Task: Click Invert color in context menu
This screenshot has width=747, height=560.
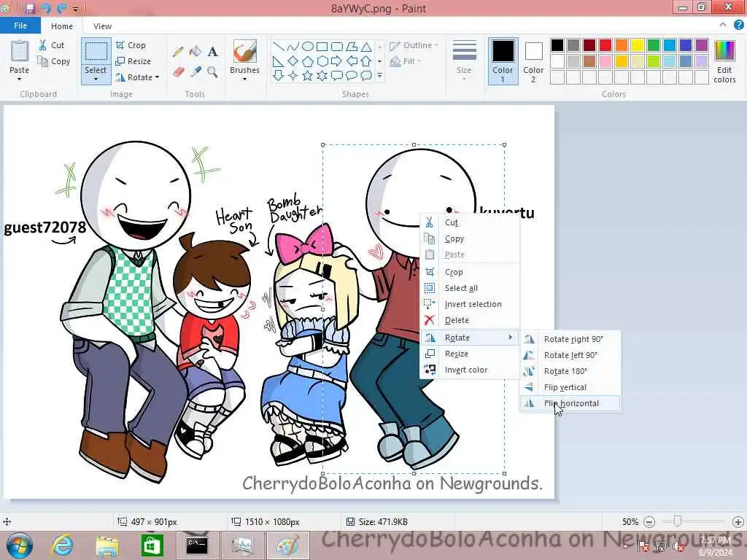Action: click(x=470, y=370)
